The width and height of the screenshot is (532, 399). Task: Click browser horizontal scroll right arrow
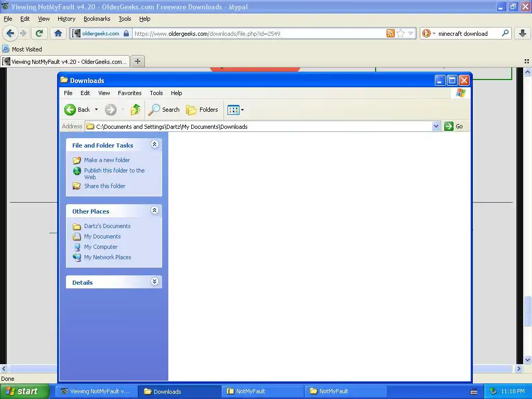pos(519,368)
